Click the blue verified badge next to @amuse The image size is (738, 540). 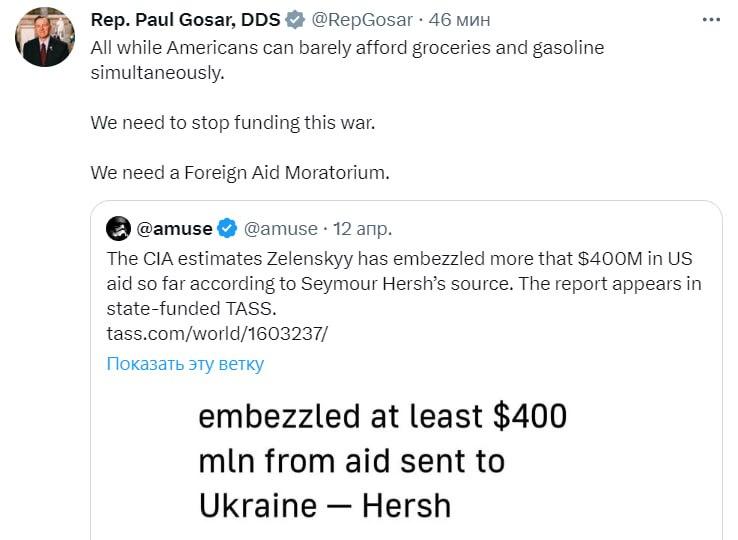pyautogui.click(x=228, y=229)
